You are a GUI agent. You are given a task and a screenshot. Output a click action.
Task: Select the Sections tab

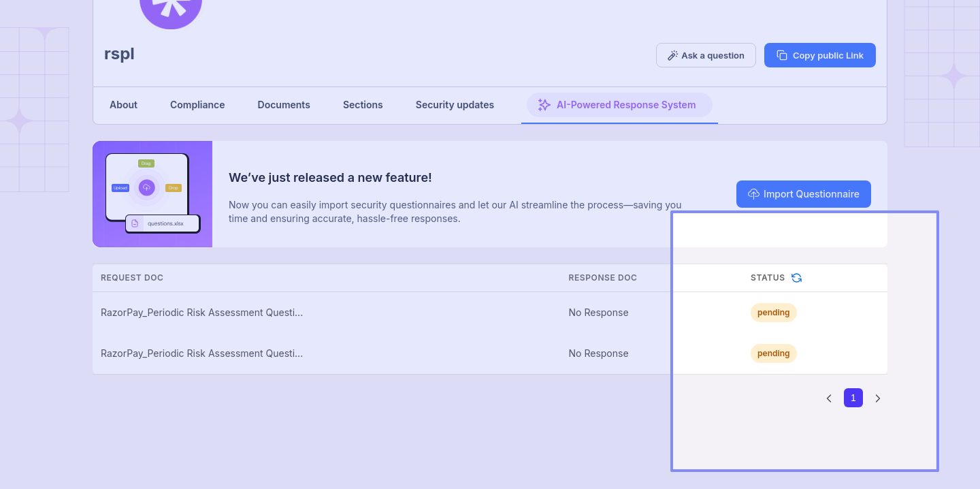[x=363, y=105]
